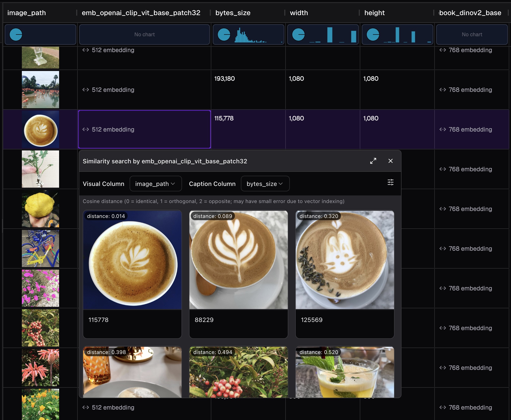Click pie chart icon in width column
Screen dimensions: 511x420
point(298,35)
